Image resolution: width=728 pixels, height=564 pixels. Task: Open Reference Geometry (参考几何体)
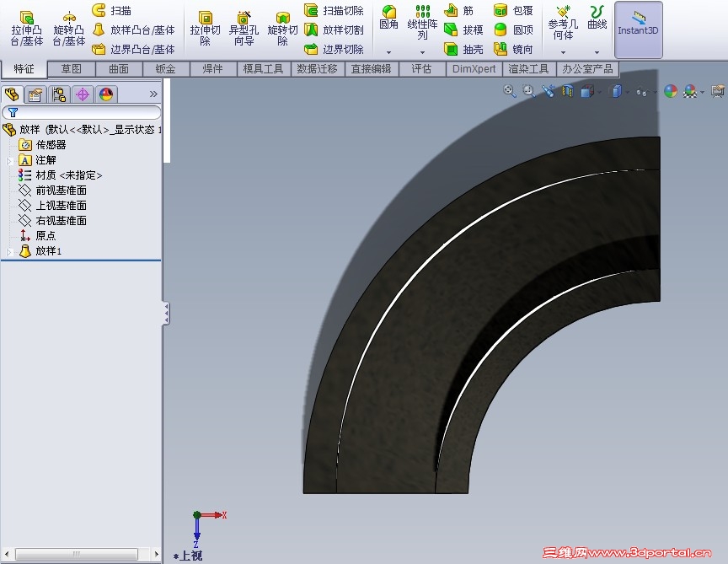click(x=563, y=22)
